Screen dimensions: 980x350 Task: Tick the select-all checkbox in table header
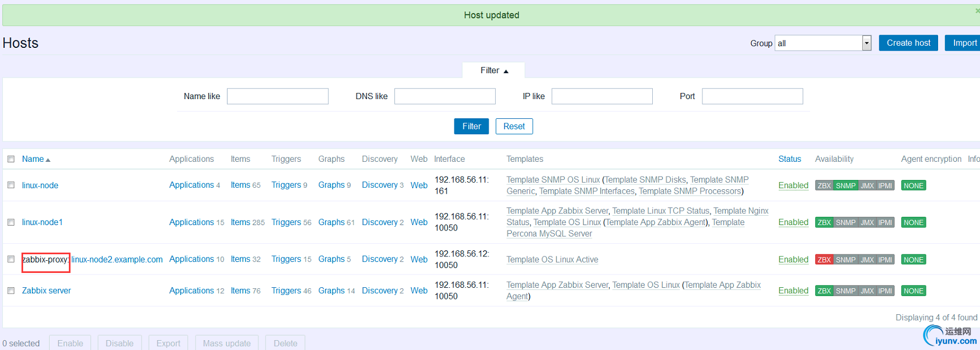click(x=11, y=159)
